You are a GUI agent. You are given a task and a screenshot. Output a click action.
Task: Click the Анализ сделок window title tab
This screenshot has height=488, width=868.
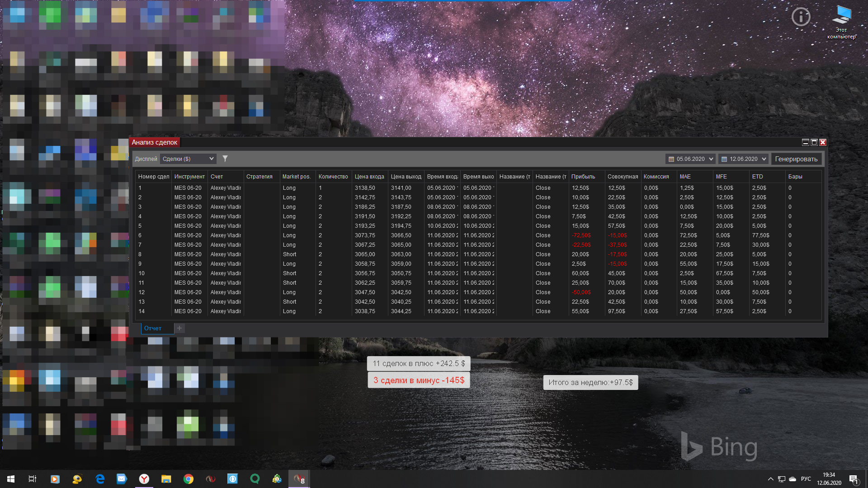pyautogui.click(x=154, y=142)
